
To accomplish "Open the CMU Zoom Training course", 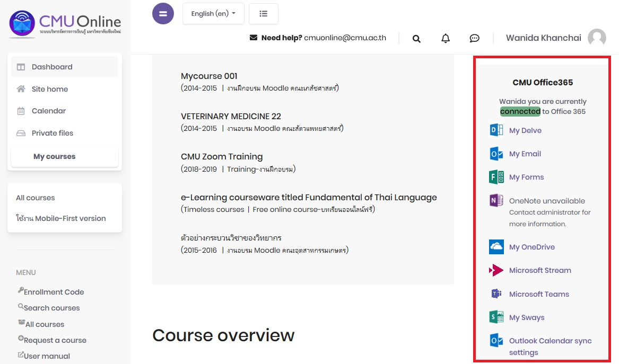I will click(222, 156).
